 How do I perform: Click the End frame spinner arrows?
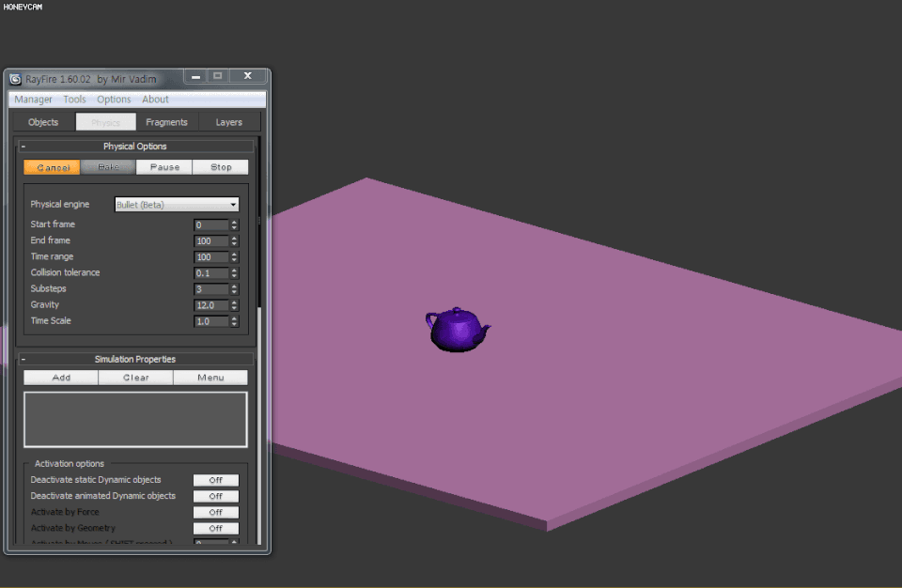[x=234, y=241]
